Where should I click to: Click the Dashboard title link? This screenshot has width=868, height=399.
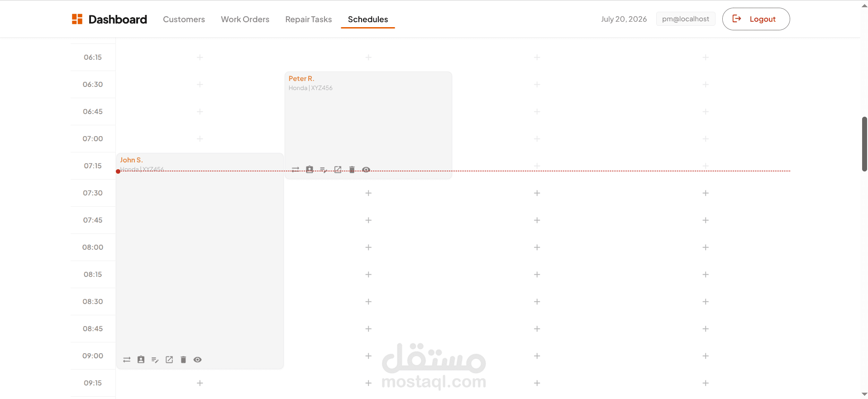pos(118,19)
